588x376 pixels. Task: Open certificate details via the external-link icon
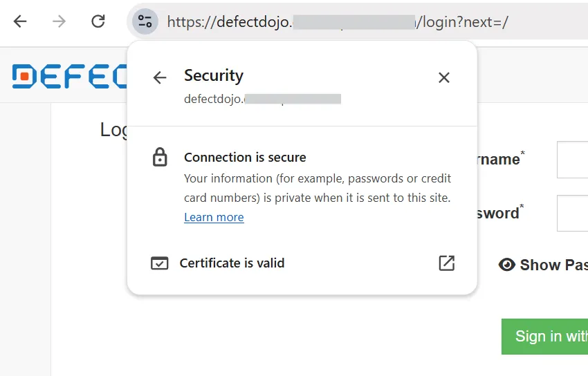(x=447, y=263)
